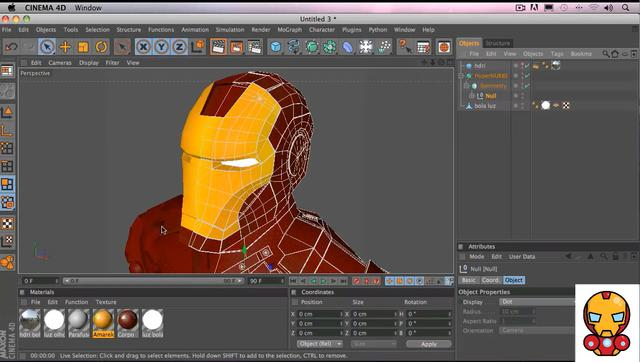Switch to Polygons mode in left palette

(x=7, y=184)
